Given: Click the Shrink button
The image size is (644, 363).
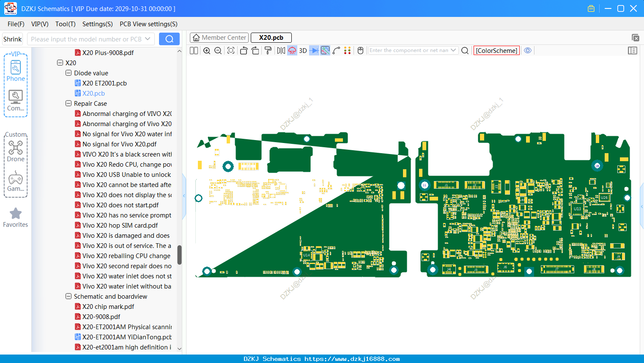Looking at the screenshot, I should click(x=12, y=39).
